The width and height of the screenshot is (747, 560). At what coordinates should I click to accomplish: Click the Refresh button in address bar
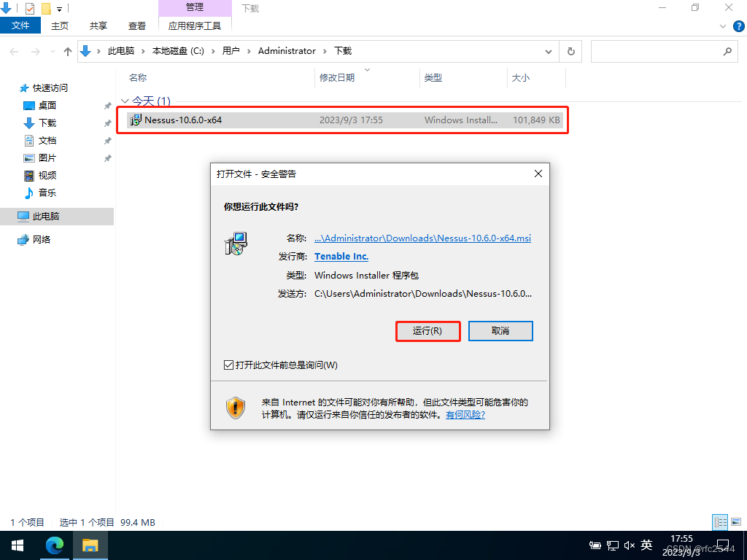(x=570, y=52)
